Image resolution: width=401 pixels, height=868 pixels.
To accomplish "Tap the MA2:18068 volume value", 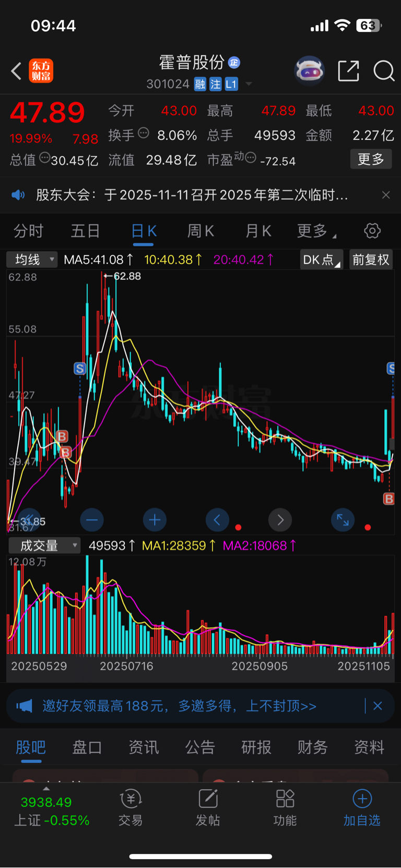I will click(260, 546).
